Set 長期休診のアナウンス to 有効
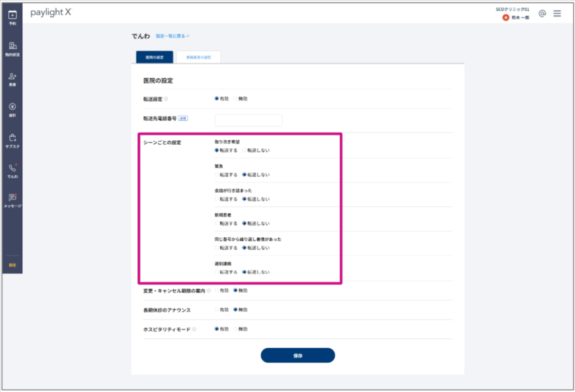The height and width of the screenshot is (392, 575). pyautogui.click(x=217, y=310)
